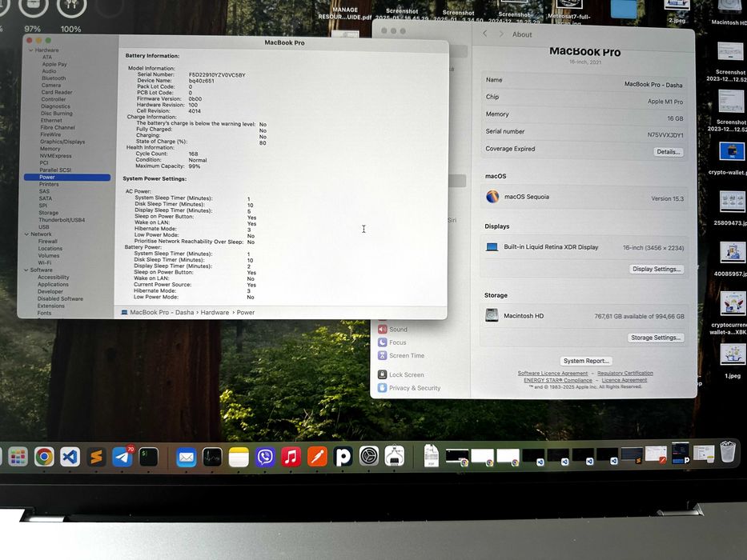Select Printers in the Hardware list

pyautogui.click(x=49, y=184)
